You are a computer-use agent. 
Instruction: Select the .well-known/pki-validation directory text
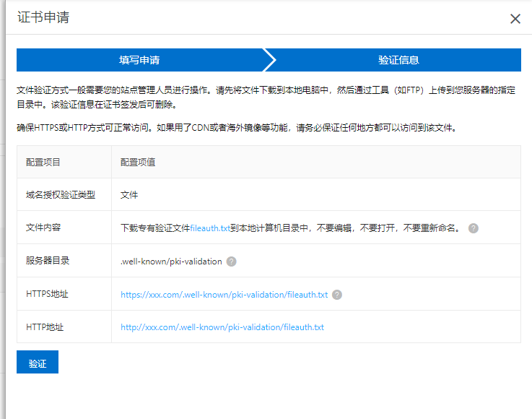171,262
